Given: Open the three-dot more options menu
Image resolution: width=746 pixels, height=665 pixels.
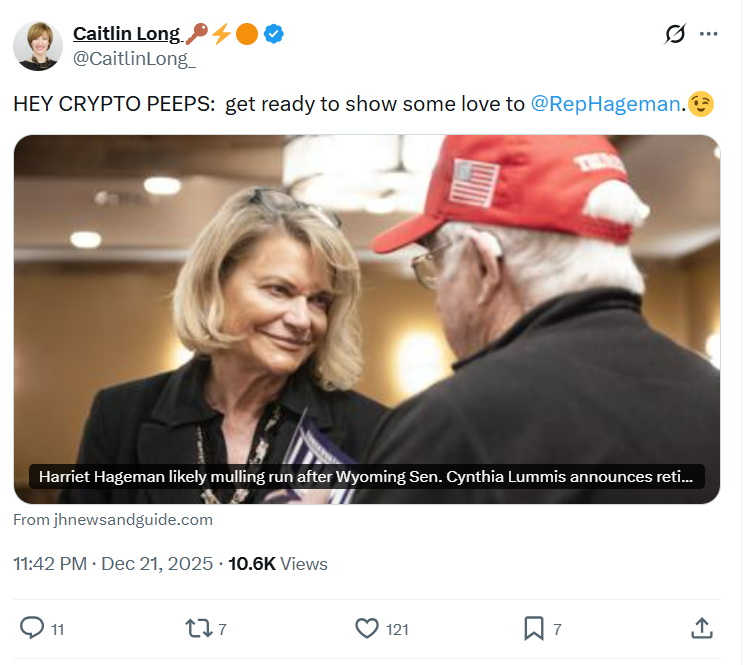Looking at the screenshot, I should click(x=708, y=34).
